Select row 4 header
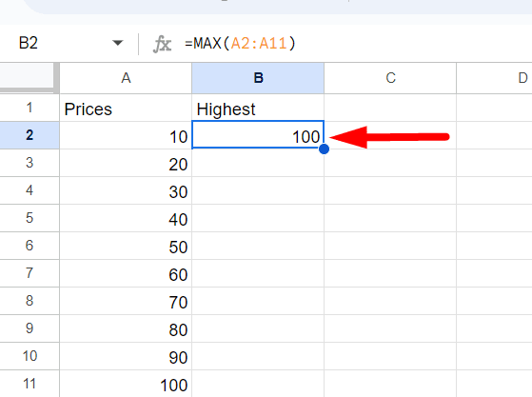The width and height of the screenshot is (532, 397). click(x=30, y=190)
